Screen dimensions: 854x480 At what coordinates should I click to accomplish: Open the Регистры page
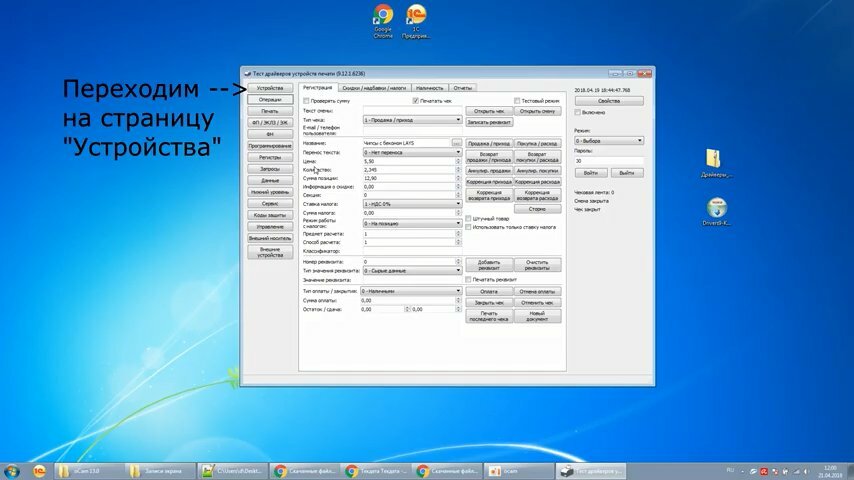(x=270, y=157)
